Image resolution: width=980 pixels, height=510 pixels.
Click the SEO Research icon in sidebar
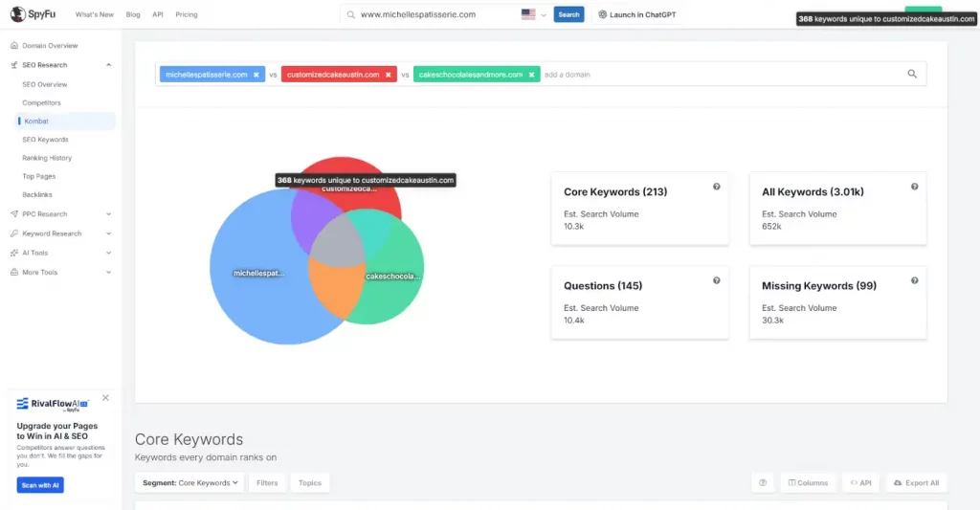point(14,65)
